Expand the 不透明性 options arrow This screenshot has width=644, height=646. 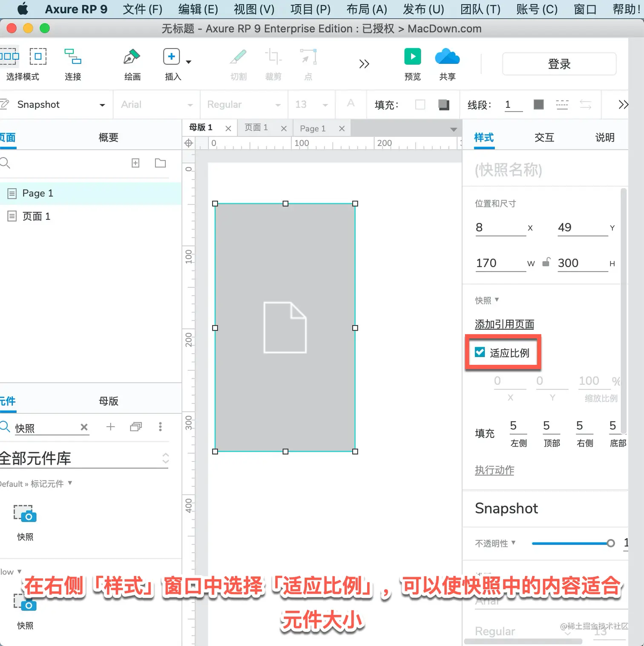[x=513, y=542]
